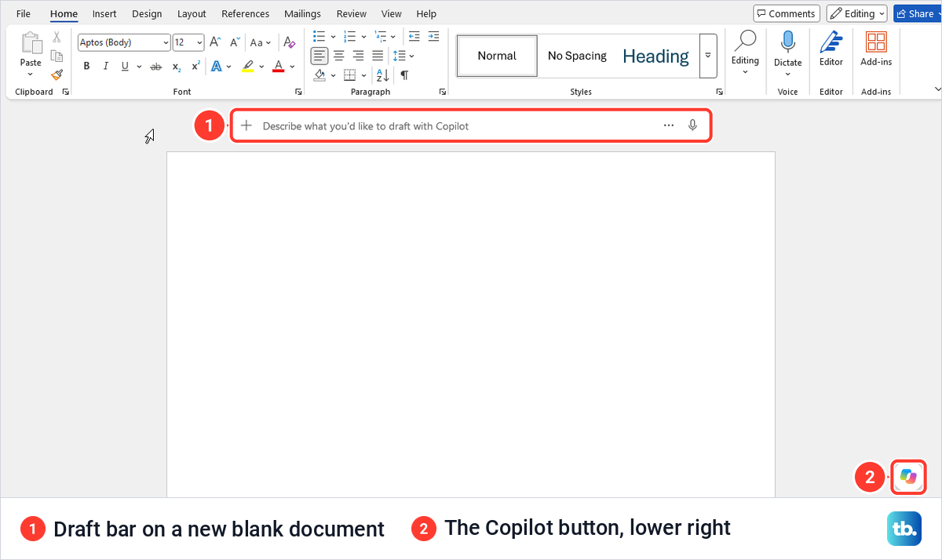Sort text with the A-Z icon
The width and height of the screenshot is (942, 560).
click(382, 75)
